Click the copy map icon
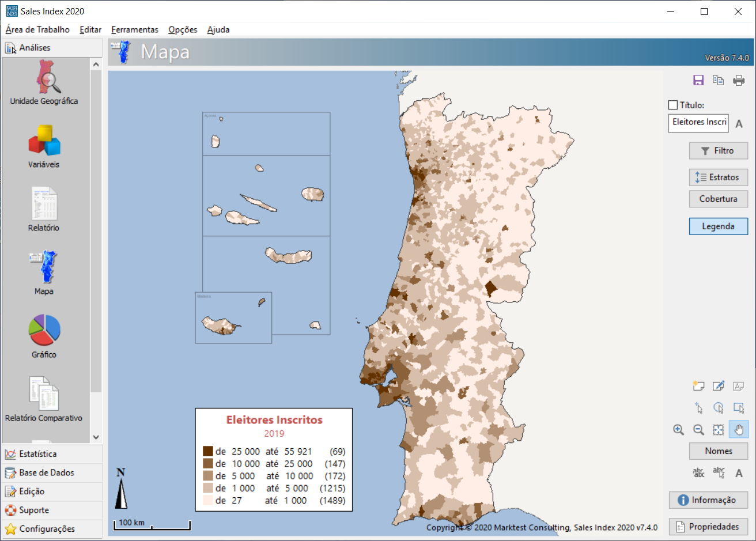The width and height of the screenshot is (756, 541). tap(718, 81)
